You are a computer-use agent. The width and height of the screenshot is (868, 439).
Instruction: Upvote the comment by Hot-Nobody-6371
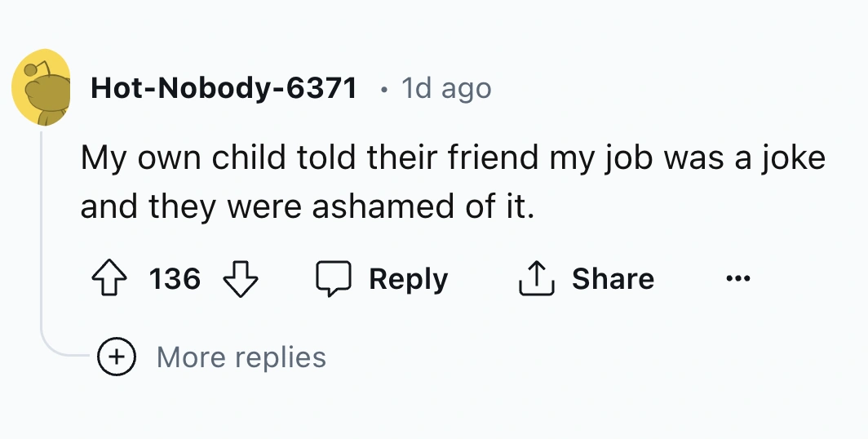click(108, 279)
